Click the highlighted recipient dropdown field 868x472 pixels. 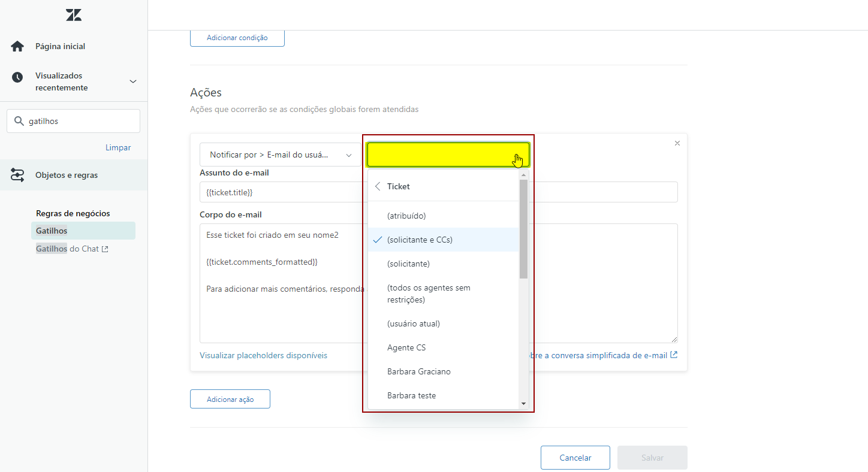point(448,155)
